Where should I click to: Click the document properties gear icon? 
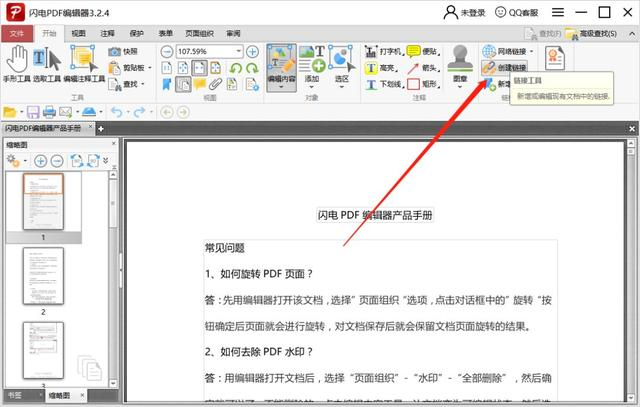pos(252,84)
